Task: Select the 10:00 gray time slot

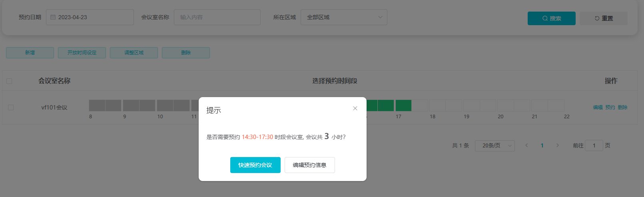Action: pyautogui.click(x=165, y=105)
